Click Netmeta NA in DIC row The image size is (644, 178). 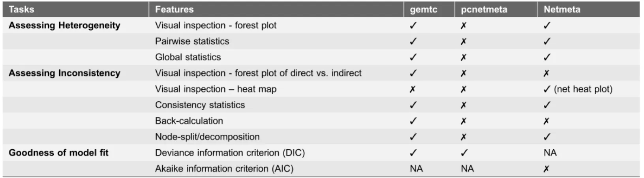(x=550, y=153)
